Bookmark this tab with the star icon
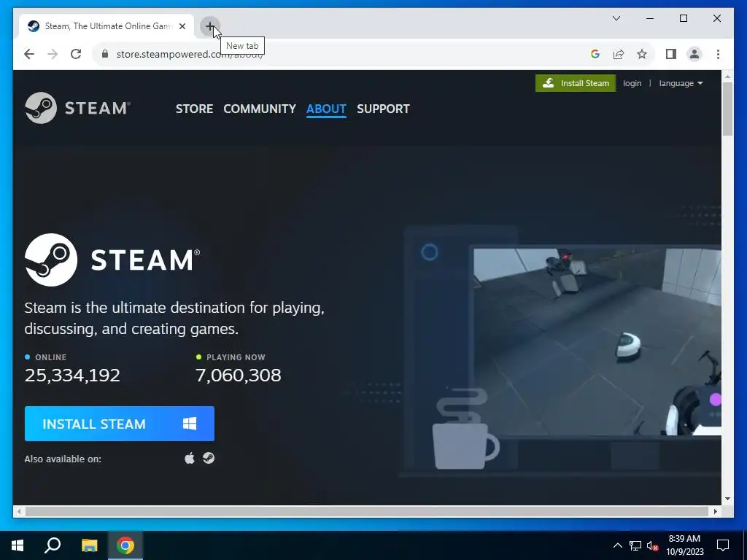Viewport: 747px width, 560px height. (642, 54)
